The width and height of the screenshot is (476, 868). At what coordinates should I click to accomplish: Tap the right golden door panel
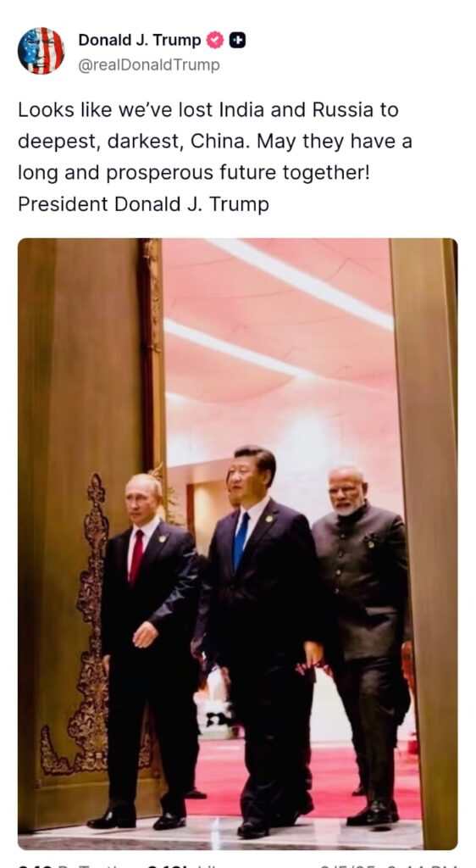(424, 542)
